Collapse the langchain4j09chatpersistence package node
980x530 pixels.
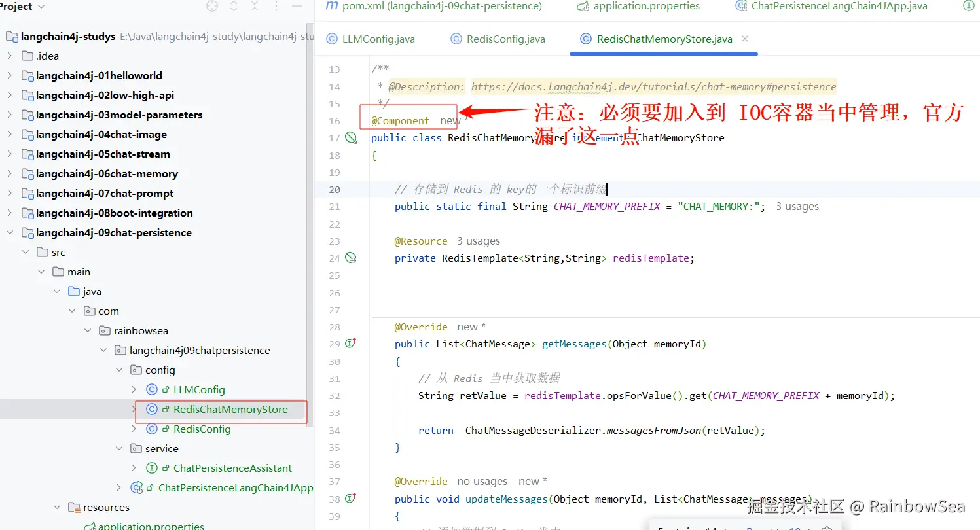(x=103, y=350)
